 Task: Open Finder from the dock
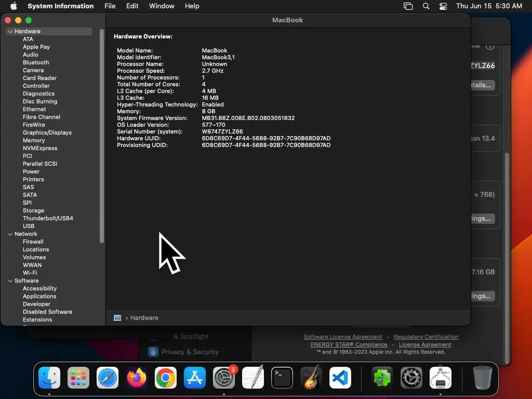[49, 378]
